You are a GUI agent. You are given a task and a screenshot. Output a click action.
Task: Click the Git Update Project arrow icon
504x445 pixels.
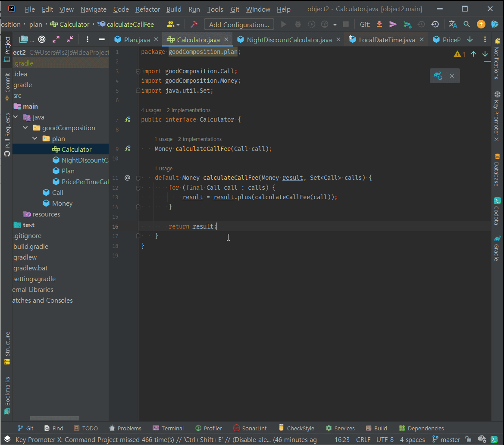(x=379, y=25)
